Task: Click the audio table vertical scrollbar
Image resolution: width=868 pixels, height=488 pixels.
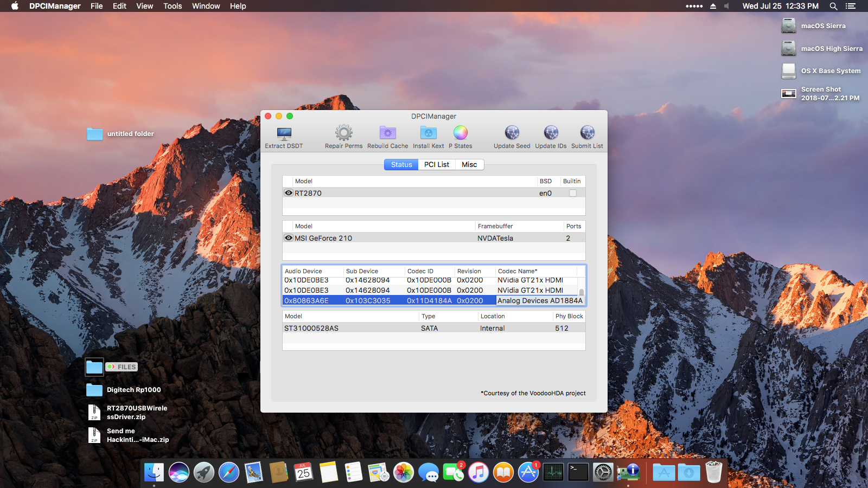Action: coord(581,292)
